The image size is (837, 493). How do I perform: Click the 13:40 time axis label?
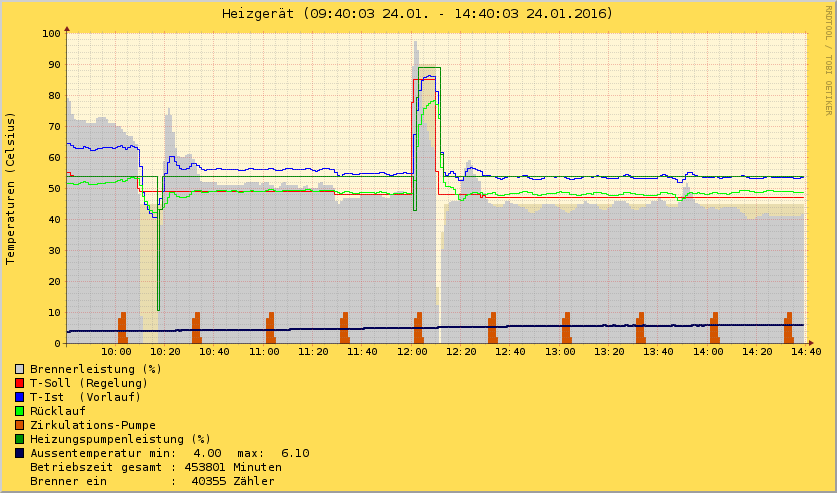click(x=658, y=352)
